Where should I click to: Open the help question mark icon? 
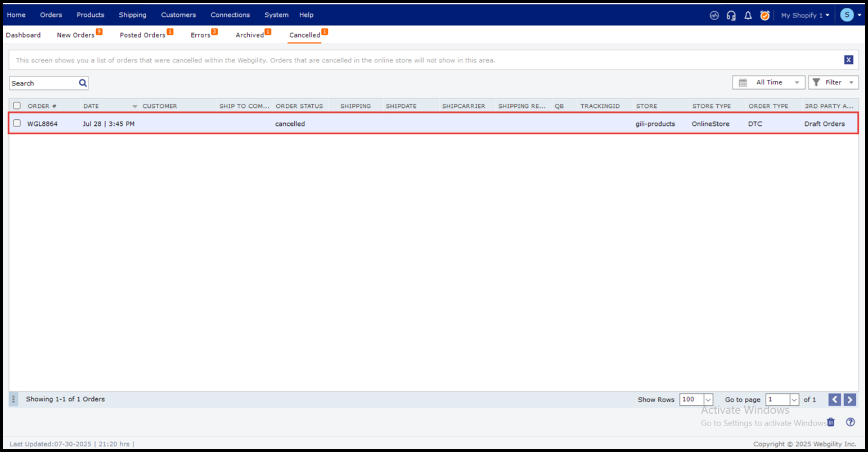click(x=851, y=422)
